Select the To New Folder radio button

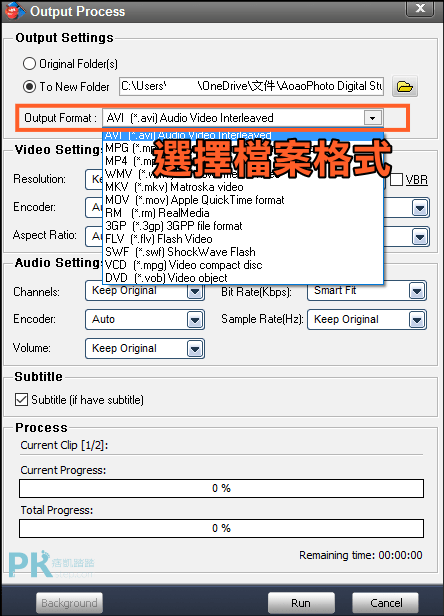coord(29,86)
